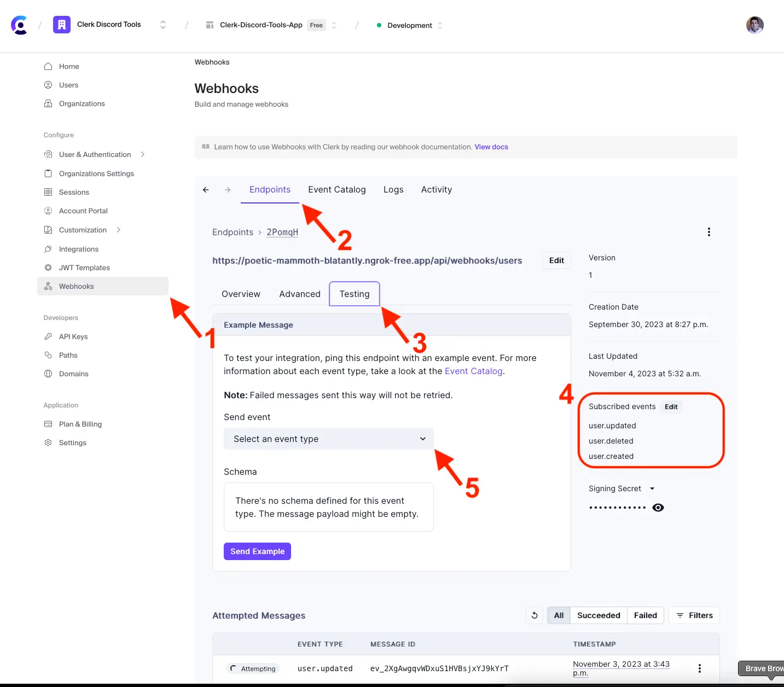Edit the endpoint URL
Image resolution: width=784 pixels, height=687 pixels.
click(556, 260)
